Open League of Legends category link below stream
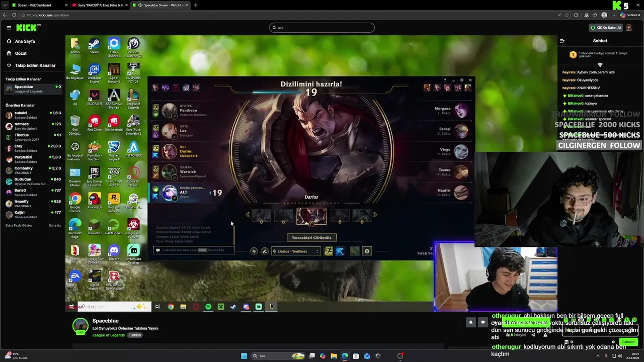This screenshot has width=644, height=362. pos(109,335)
